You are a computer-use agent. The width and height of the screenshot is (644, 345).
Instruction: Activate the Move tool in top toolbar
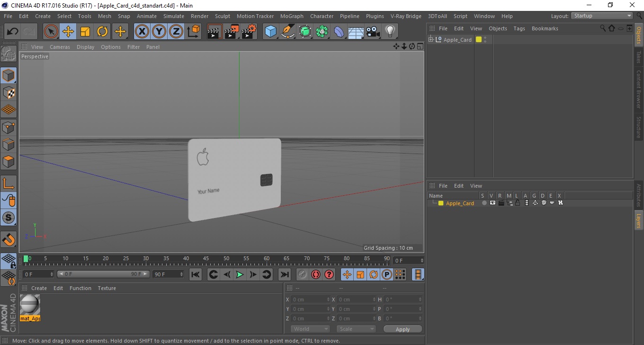click(68, 32)
